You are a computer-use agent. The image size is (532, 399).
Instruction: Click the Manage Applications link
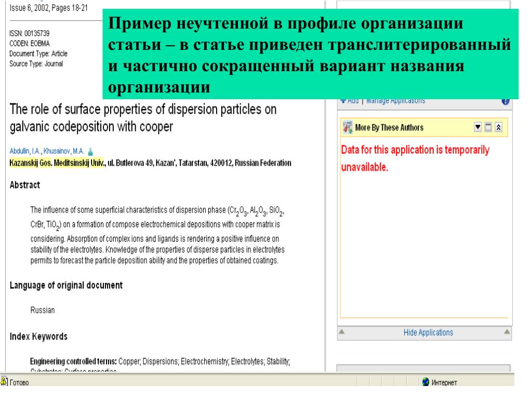pyautogui.click(x=395, y=101)
